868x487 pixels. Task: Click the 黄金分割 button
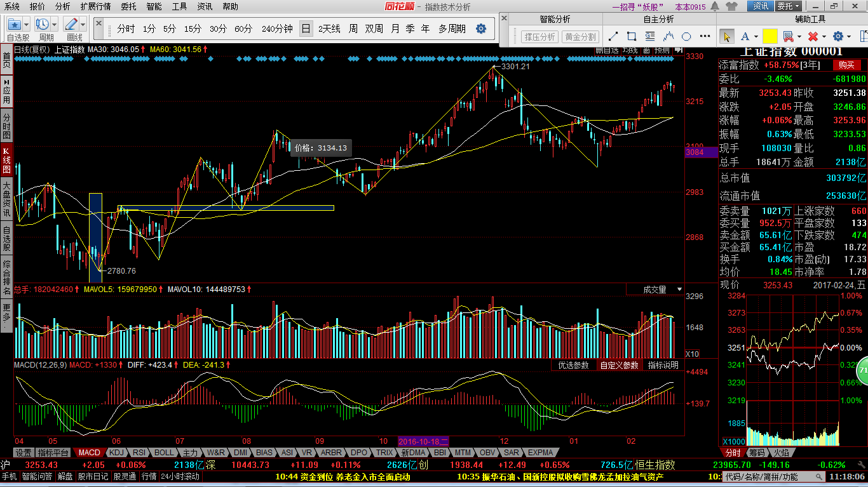point(580,37)
